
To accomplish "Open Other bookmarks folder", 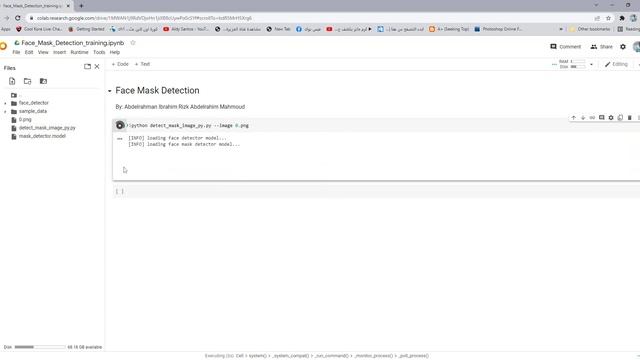I will (x=590, y=29).
